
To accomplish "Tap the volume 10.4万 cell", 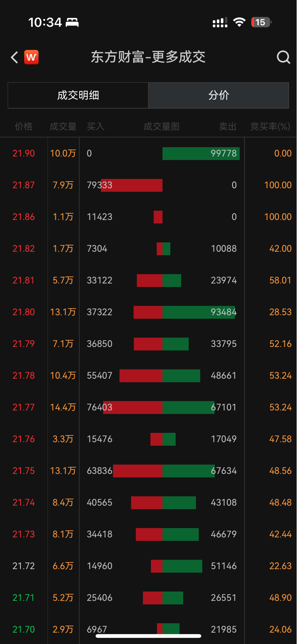I will click(x=63, y=376).
